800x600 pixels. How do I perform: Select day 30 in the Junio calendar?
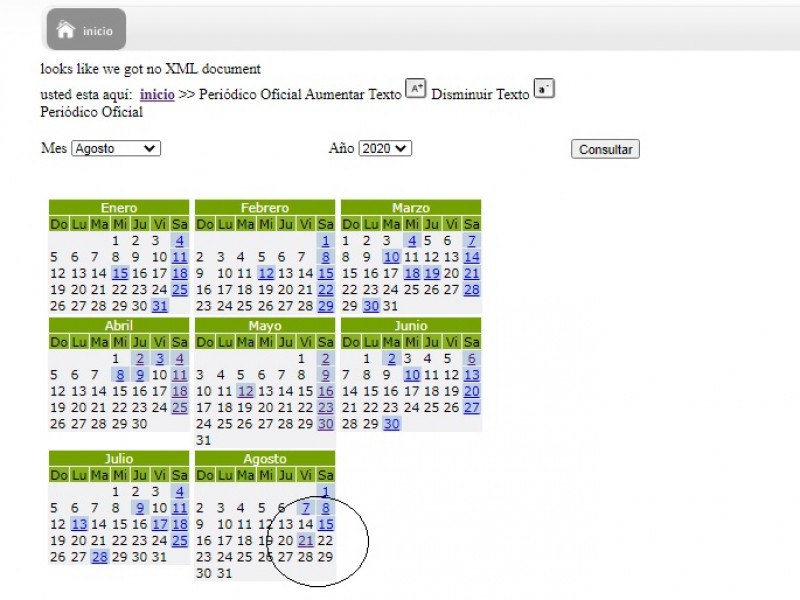pos(391,424)
